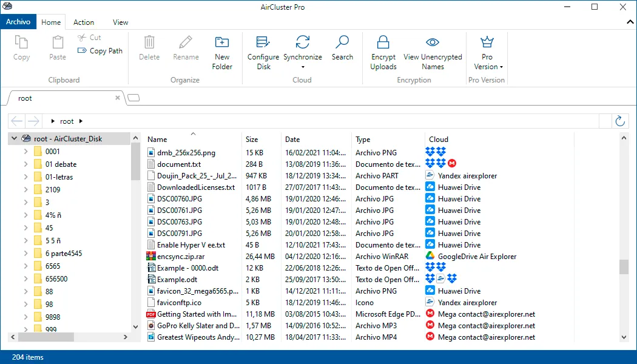This screenshot has width=637, height=364.
Task: Click the Mega icon on document.txt row
Action: [452, 163]
